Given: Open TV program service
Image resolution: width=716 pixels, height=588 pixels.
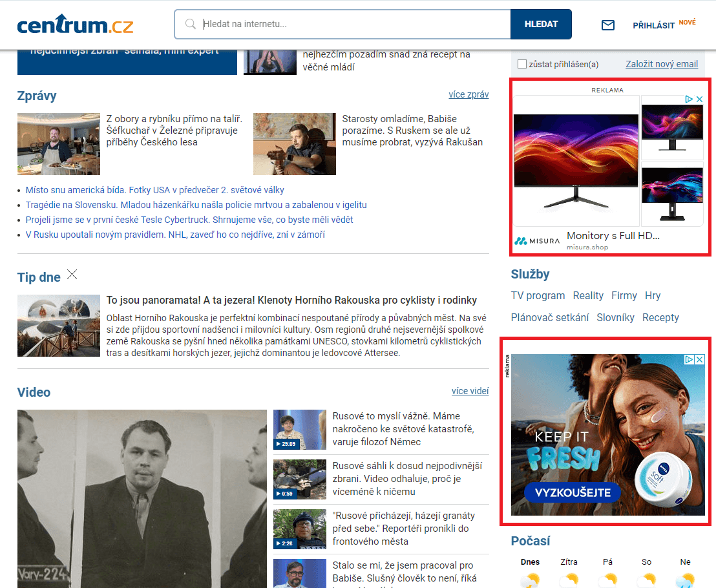Looking at the screenshot, I should point(538,295).
